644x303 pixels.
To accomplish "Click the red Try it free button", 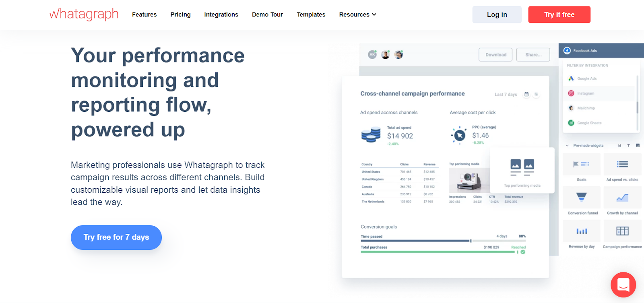I will [x=559, y=14].
